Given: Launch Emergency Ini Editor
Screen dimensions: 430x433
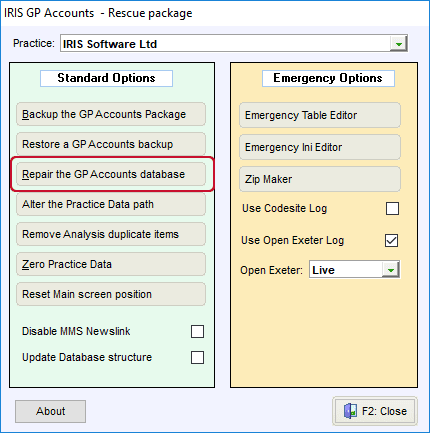Looking at the screenshot, I should tap(320, 147).
